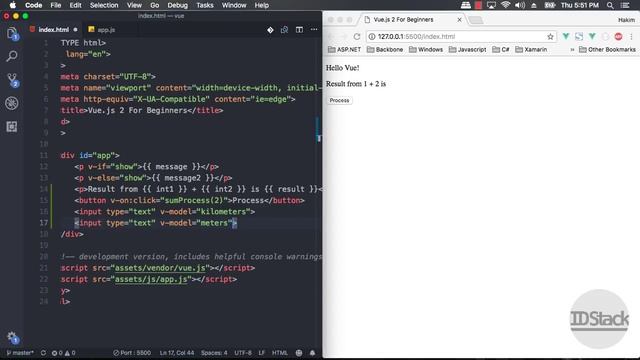Click the git compare changes editor icon
Image resolution: width=640 pixels, height=360 pixels.
(x=270, y=30)
